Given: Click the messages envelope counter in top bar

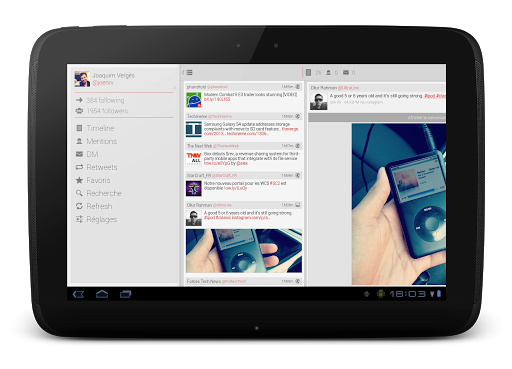Looking at the screenshot, I should [x=346, y=72].
